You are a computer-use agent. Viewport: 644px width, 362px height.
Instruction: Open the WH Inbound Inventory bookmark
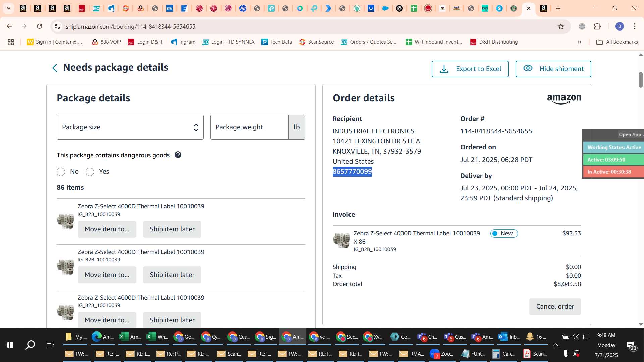(x=434, y=42)
